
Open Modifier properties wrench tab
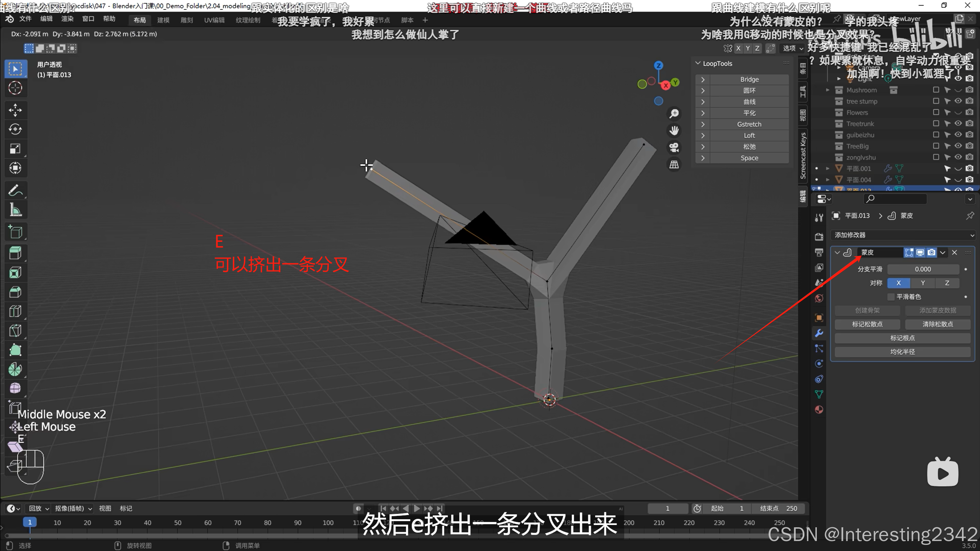[x=819, y=333]
